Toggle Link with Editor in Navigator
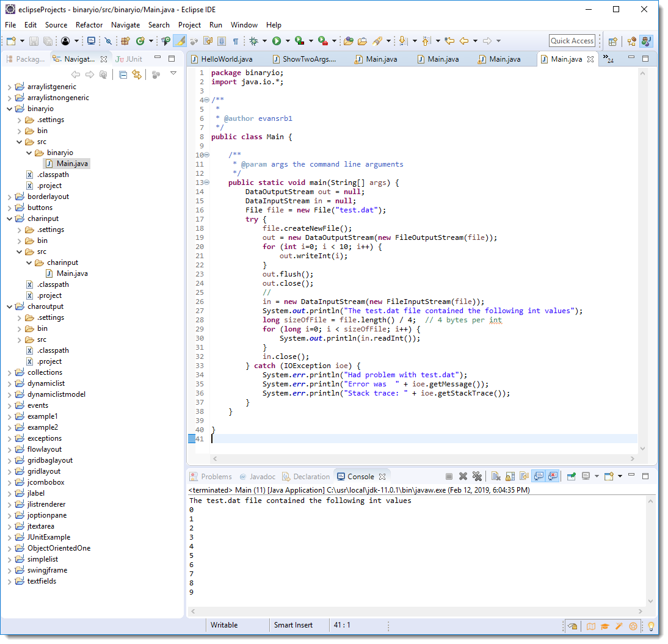The image size is (668, 644). point(137,75)
